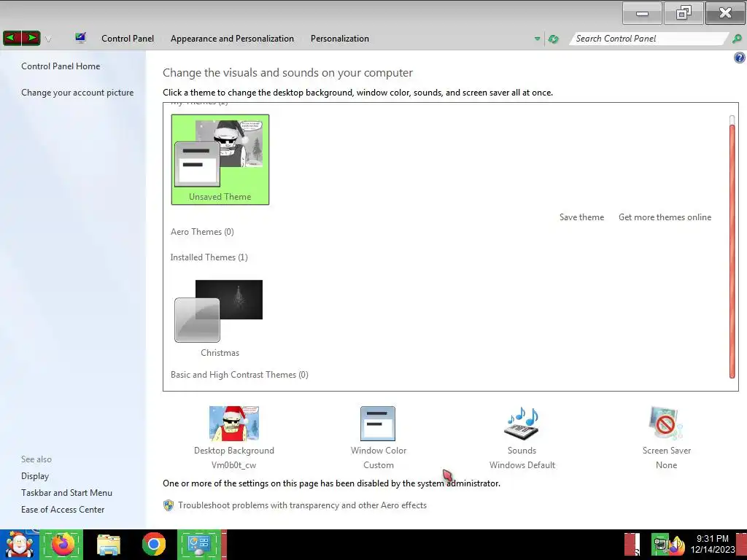
Task: Open File Explorer from the taskbar
Action: [x=109, y=545]
